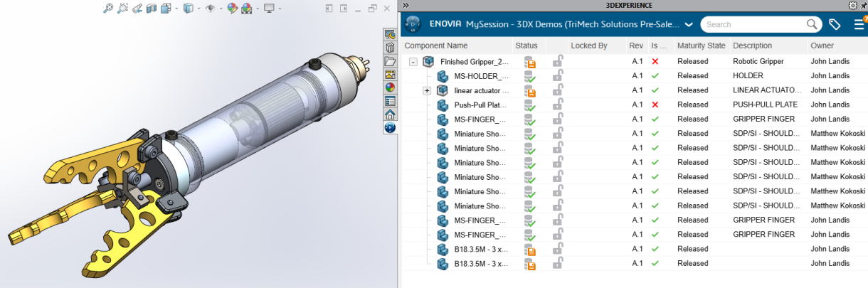
Task: Select the 3DEXPERIENCE compass task pane tab
Action: coord(390,128)
